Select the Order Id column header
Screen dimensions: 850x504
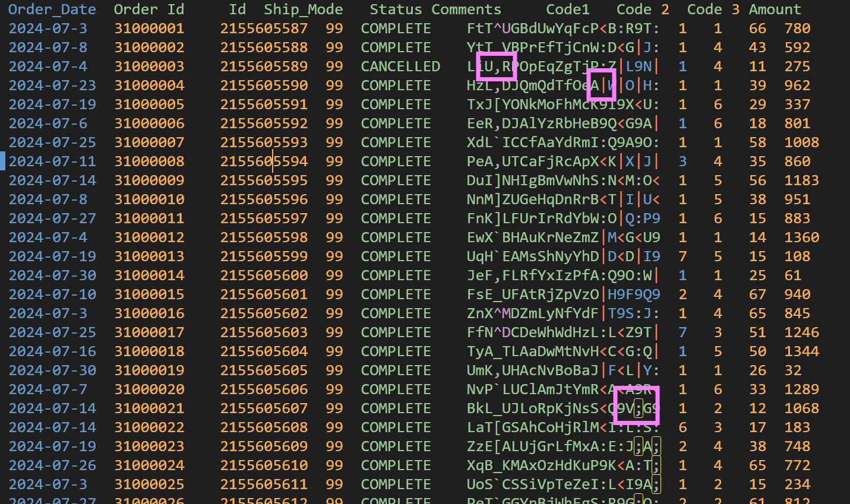pyautogui.click(x=148, y=9)
